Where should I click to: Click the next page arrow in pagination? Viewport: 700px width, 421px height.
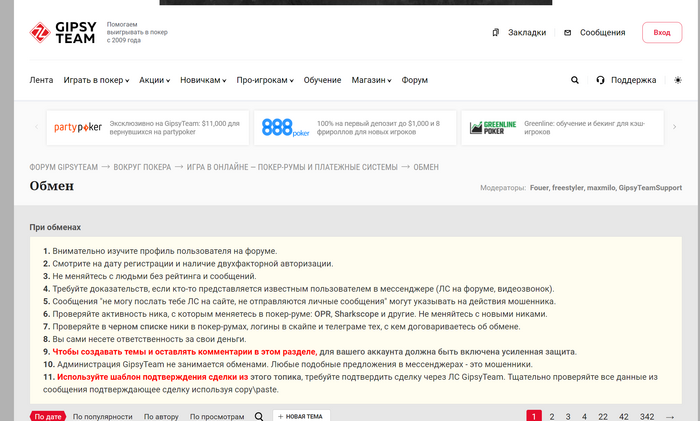click(x=670, y=416)
